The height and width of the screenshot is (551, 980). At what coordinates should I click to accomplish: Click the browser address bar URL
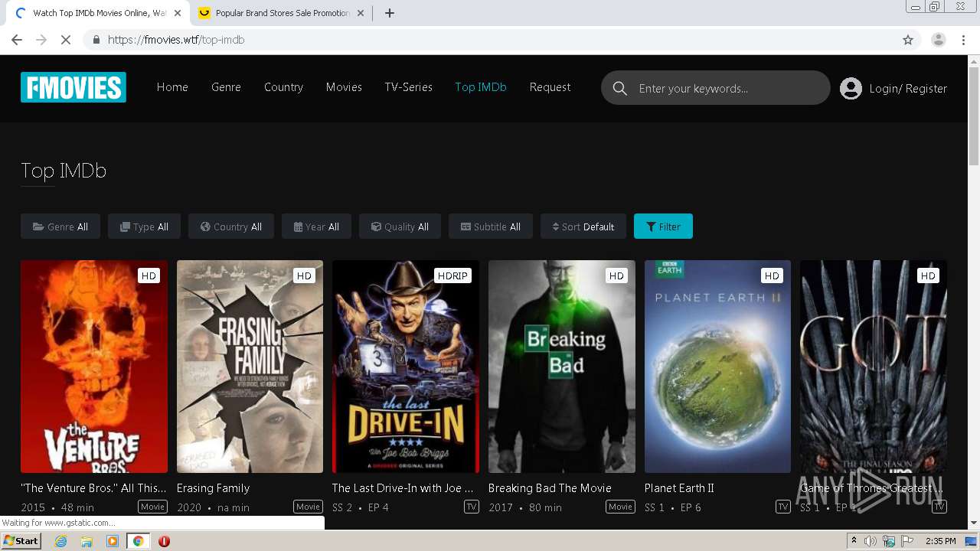pos(176,40)
